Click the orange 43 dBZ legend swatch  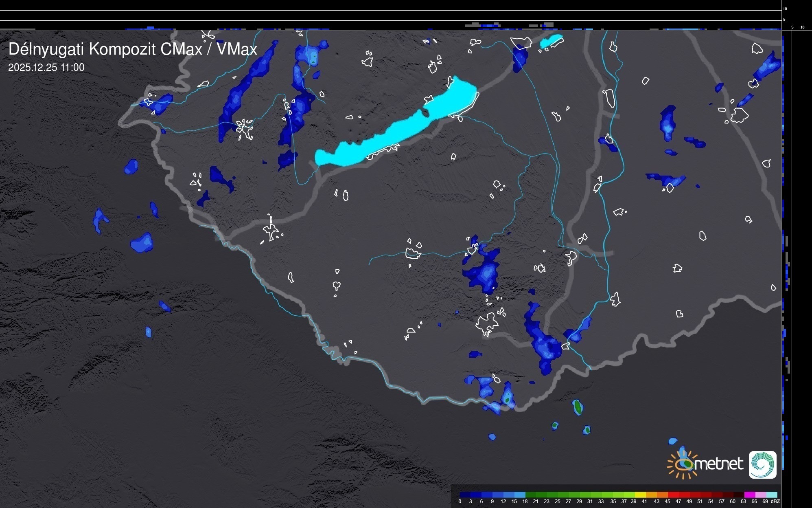point(662,495)
